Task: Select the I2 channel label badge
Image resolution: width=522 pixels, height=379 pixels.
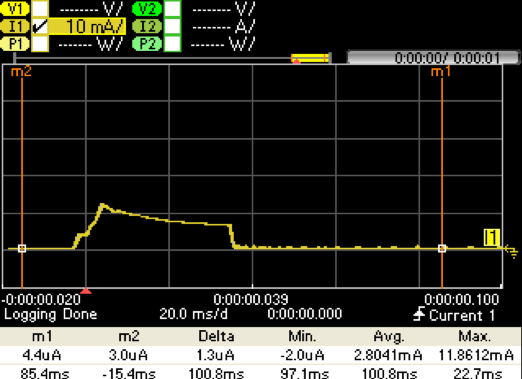Action: [x=147, y=26]
